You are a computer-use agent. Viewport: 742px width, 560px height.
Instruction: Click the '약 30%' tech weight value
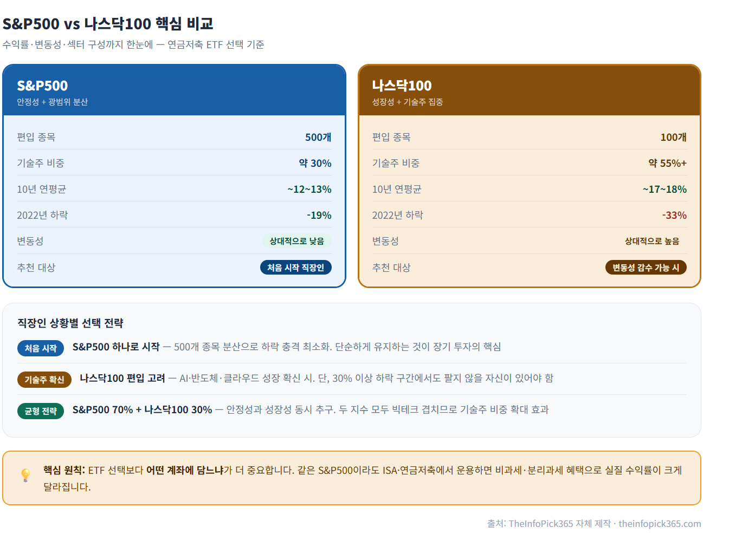pyautogui.click(x=315, y=163)
